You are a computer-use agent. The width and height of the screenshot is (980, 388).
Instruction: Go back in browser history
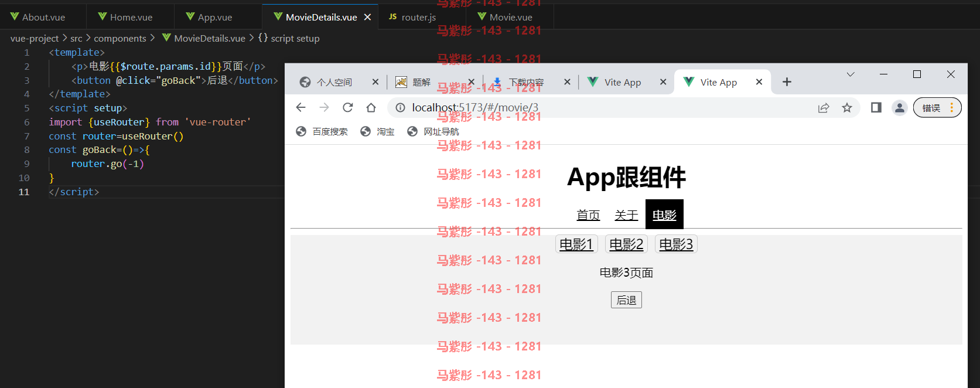pyautogui.click(x=301, y=107)
